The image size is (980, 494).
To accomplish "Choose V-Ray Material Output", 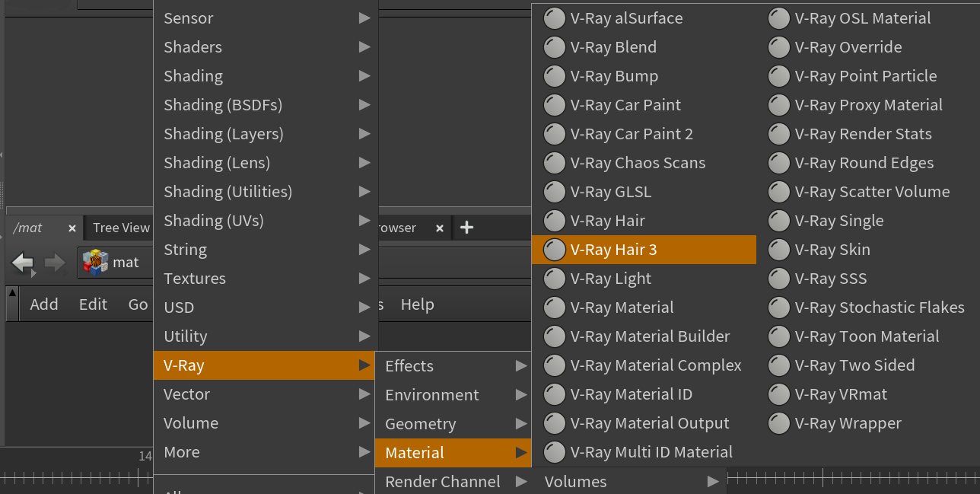I will click(644, 423).
